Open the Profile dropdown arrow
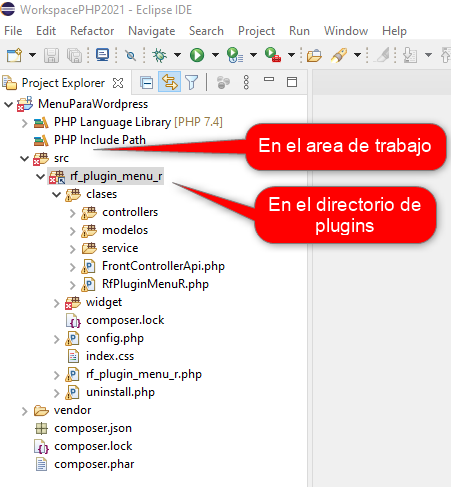 pyautogui.click(x=253, y=55)
